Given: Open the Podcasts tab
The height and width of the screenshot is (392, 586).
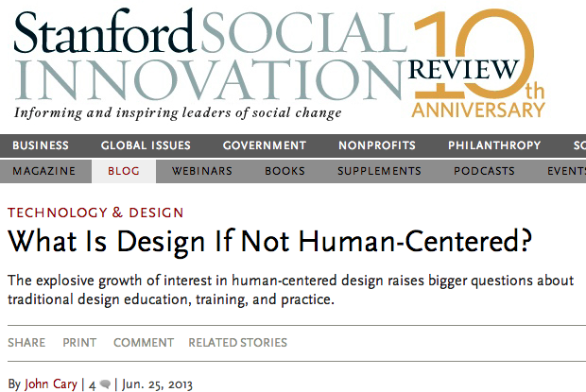Looking at the screenshot, I should 484,171.
